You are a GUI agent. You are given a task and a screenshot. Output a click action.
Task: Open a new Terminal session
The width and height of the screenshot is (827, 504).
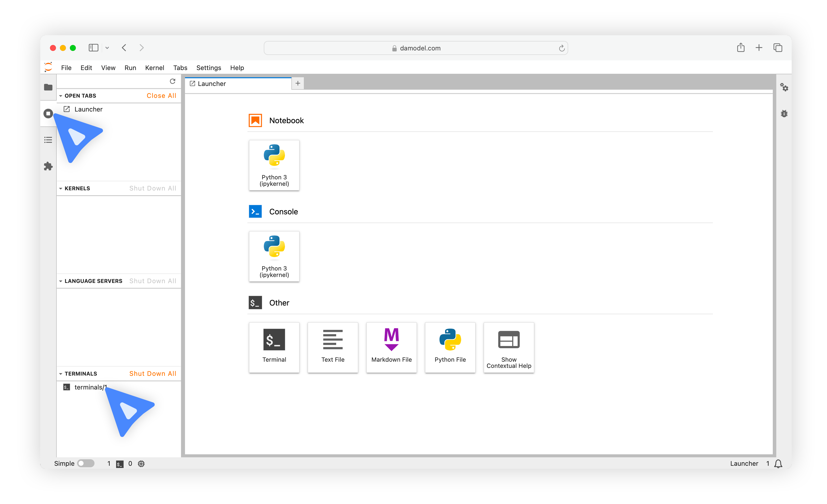point(274,347)
